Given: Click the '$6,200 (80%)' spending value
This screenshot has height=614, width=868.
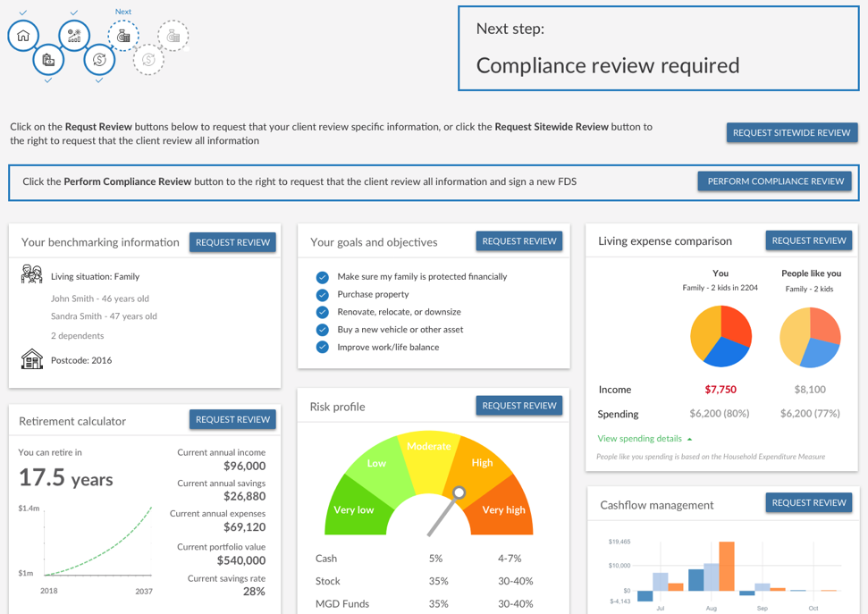Looking at the screenshot, I should tap(719, 414).
